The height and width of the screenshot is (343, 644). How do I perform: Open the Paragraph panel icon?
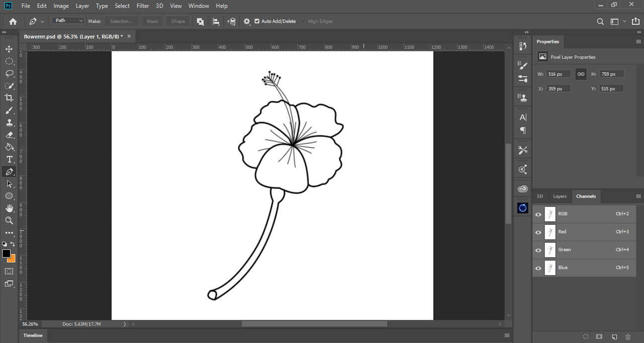pos(523,131)
